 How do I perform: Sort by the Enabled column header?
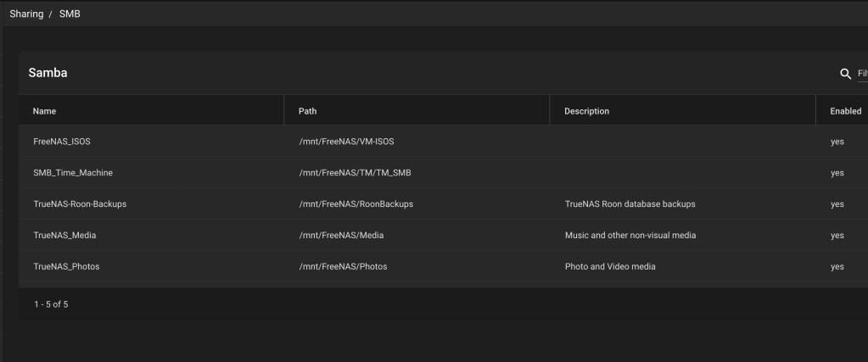[845, 111]
